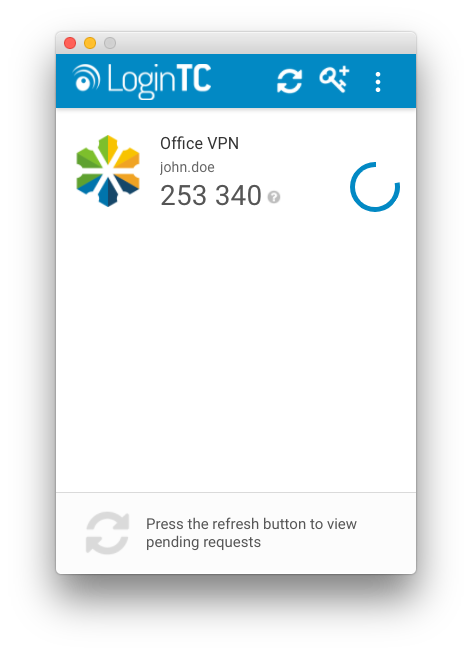Click the blue header bar between logo and icons

coord(244,80)
